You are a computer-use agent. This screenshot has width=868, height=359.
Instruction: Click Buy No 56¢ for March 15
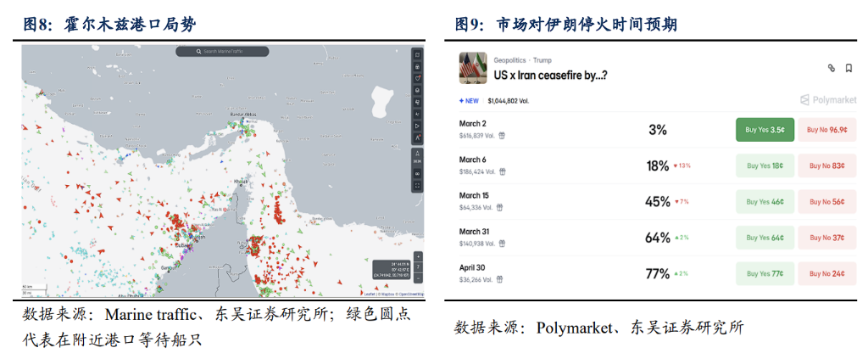826,202
